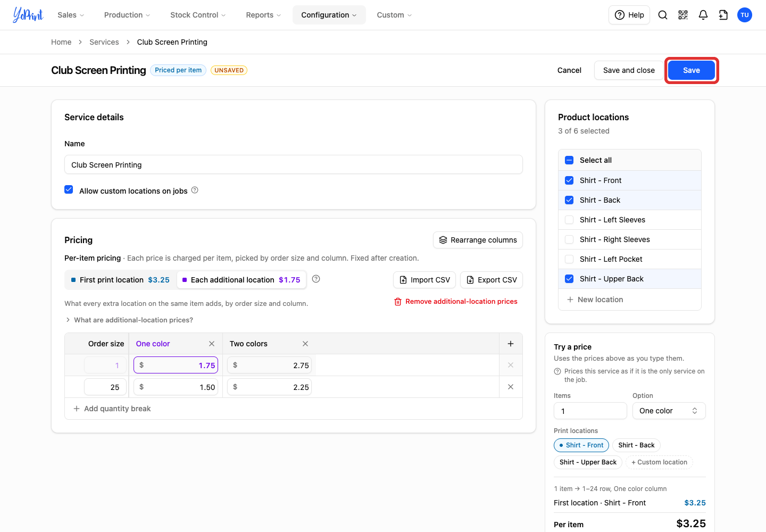Open the QR code scanner icon
The height and width of the screenshot is (532, 766).
coord(683,15)
